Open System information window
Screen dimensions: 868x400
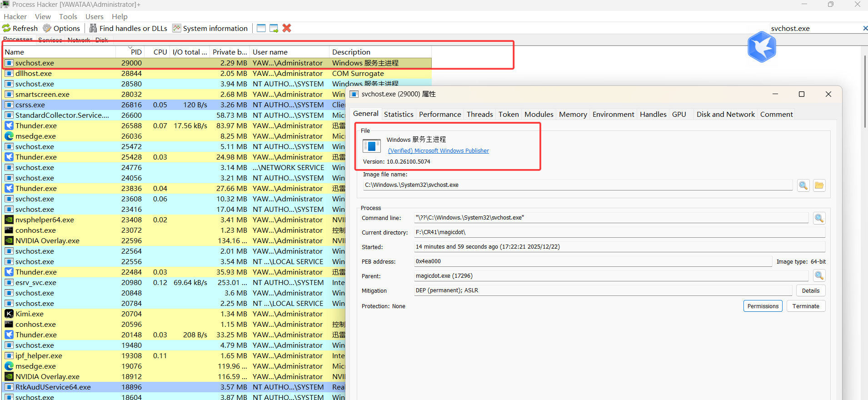pyautogui.click(x=210, y=28)
